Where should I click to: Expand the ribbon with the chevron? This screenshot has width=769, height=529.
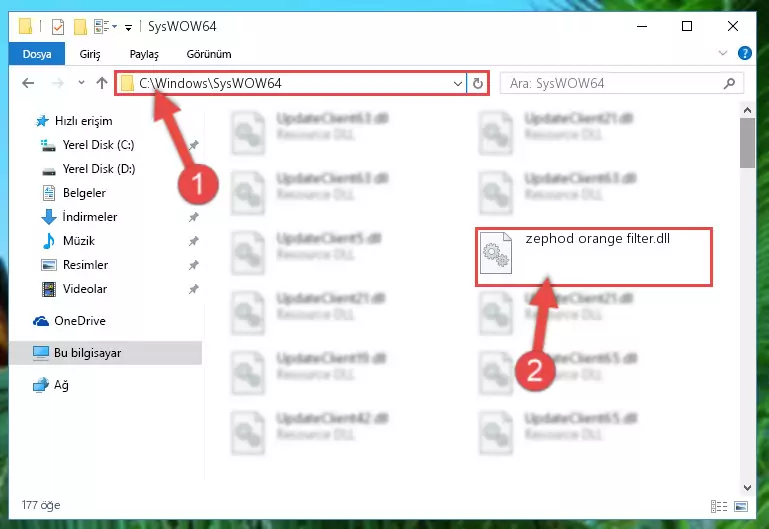point(722,53)
